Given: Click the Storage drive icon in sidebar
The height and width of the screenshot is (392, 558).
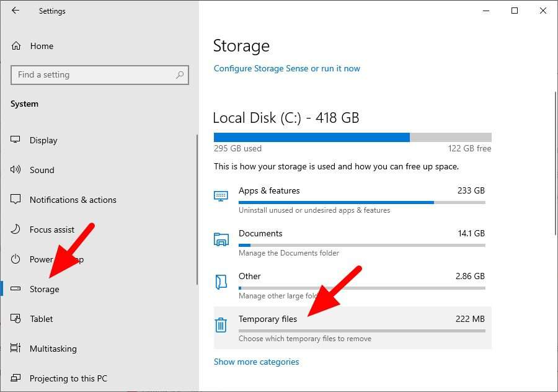Looking at the screenshot, I should (14, 289).
